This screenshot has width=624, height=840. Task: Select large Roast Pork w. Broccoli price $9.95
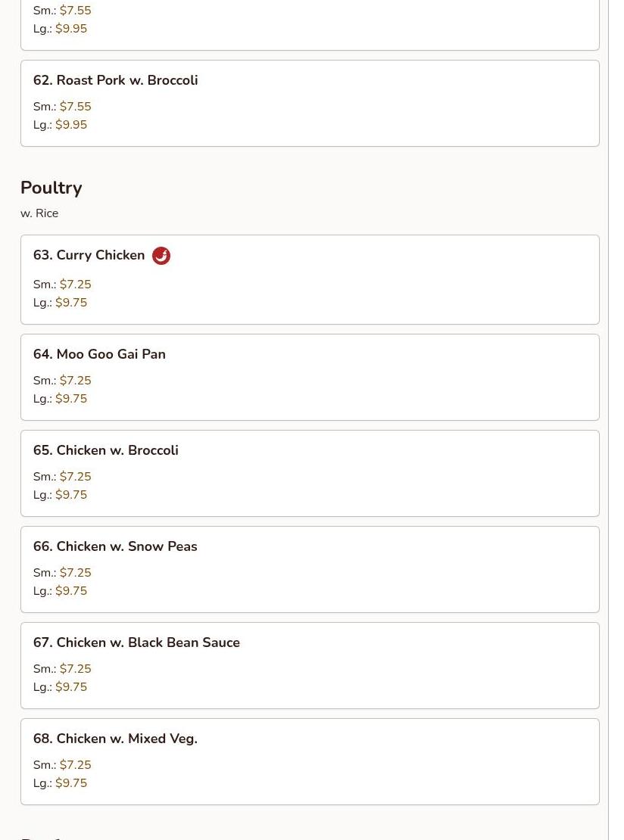point(71,125)
